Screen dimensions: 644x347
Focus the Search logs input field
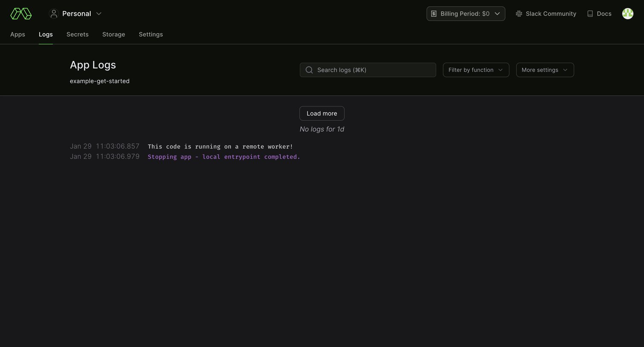(x=368, y=70)
